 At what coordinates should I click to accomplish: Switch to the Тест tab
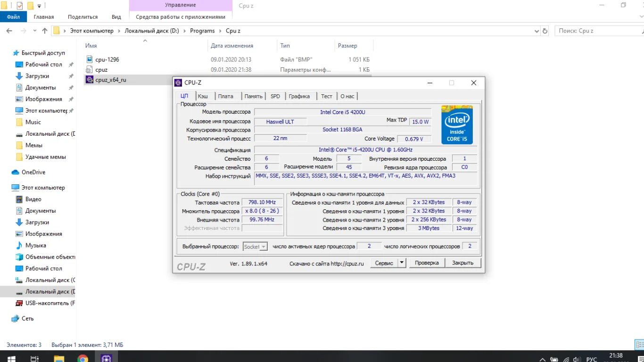click(x=327, y=96)
